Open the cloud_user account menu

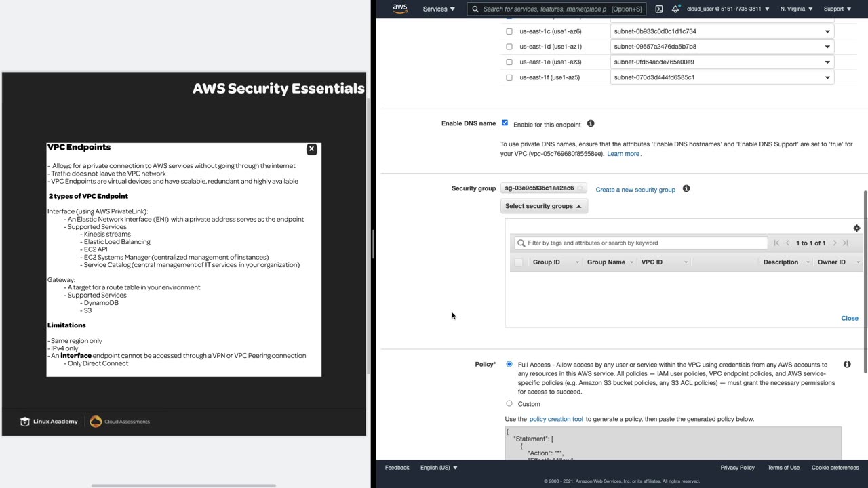coord(728,9)
